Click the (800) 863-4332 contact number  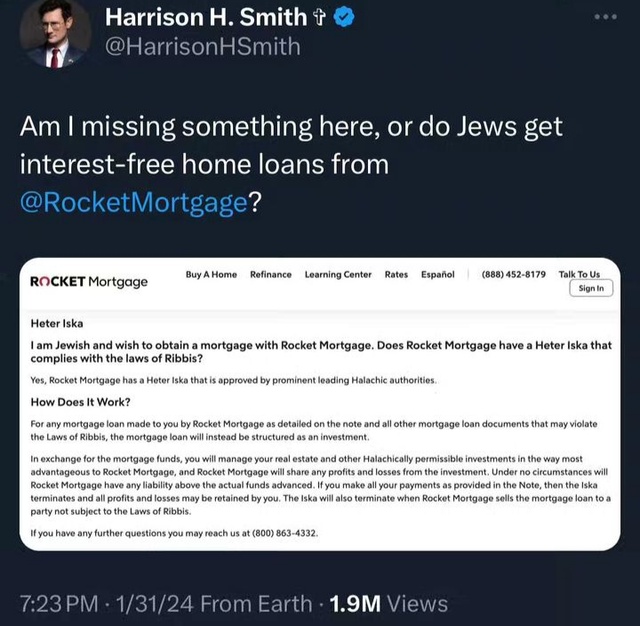pyautogui.click(x=283, y=533)
